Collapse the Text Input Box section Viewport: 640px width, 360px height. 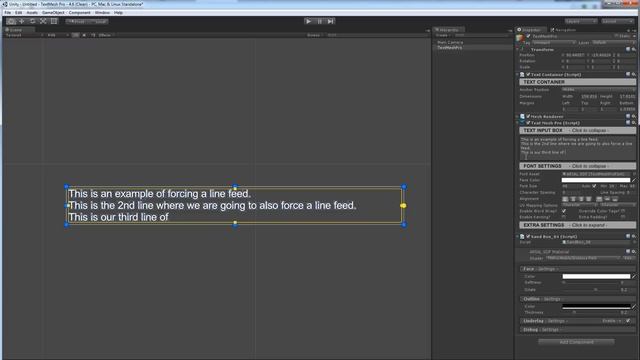(x=578, y=131)
